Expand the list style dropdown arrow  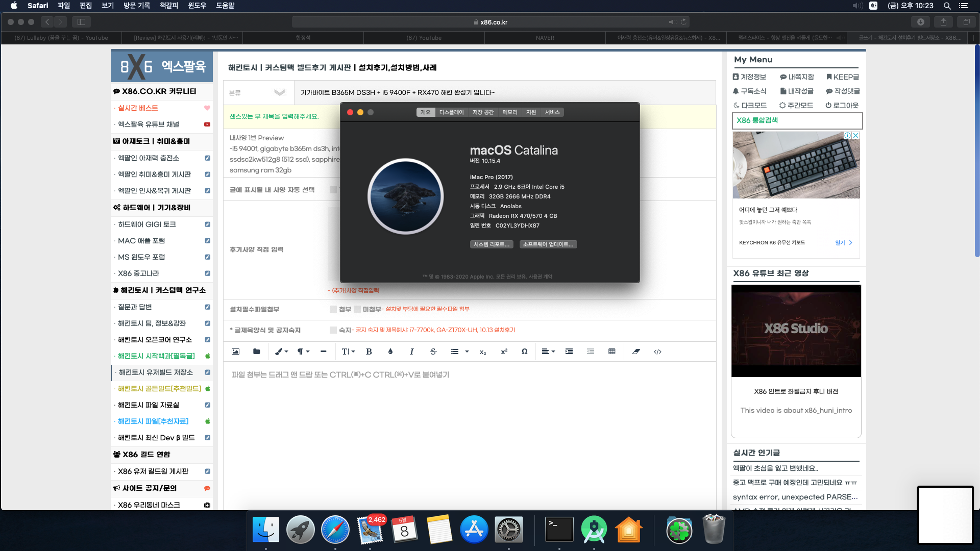467,352
